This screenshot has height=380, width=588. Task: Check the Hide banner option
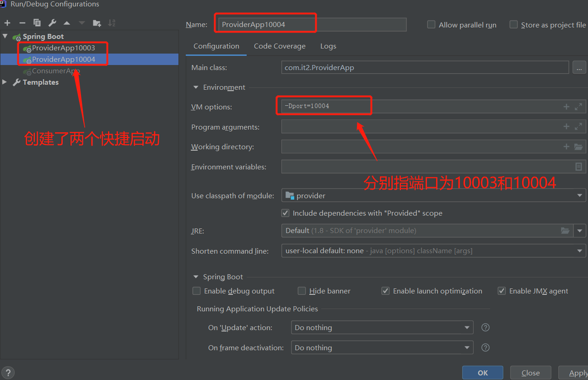[302, 291]
